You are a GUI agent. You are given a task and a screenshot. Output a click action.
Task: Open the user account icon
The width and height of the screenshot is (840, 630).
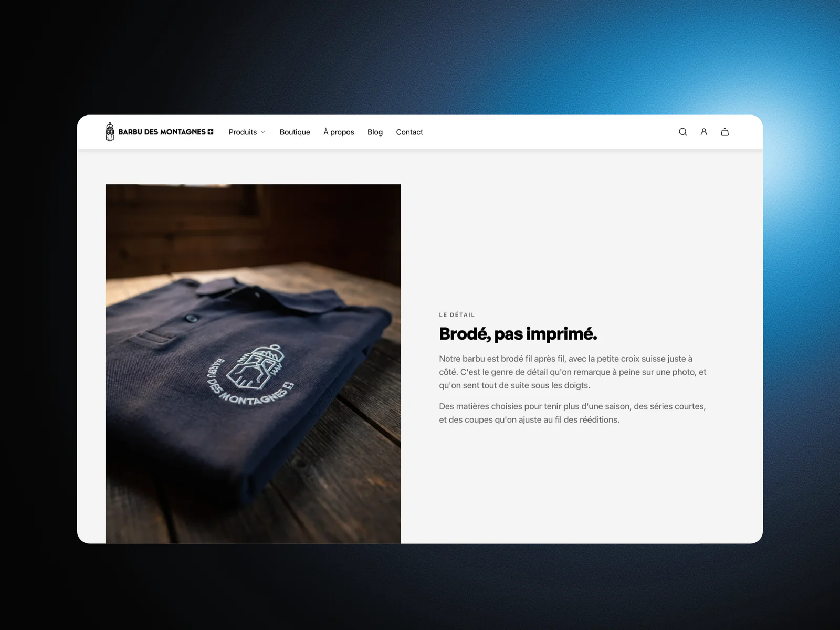pos(703,132)
